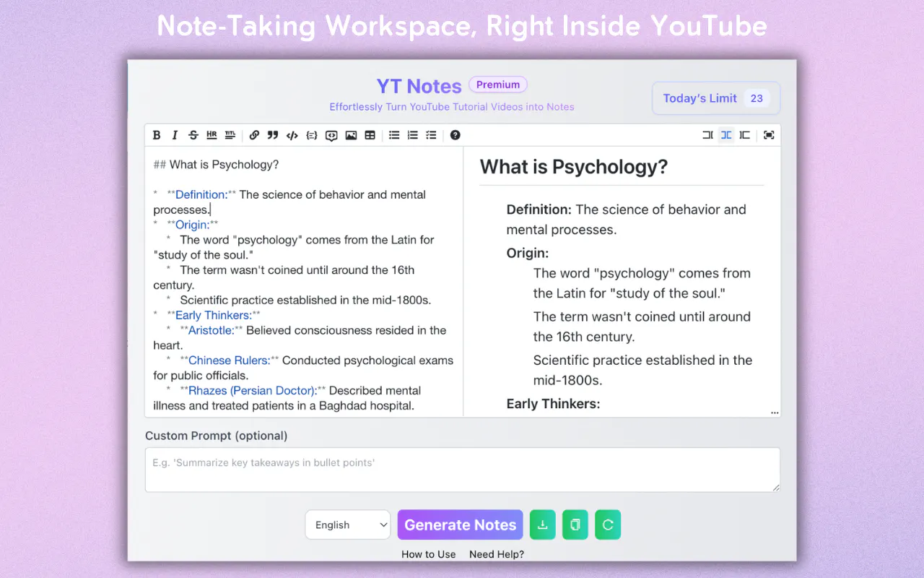Create a task checklist
Viewport: 924px width, 578px height.
click(x=431, y=135)
